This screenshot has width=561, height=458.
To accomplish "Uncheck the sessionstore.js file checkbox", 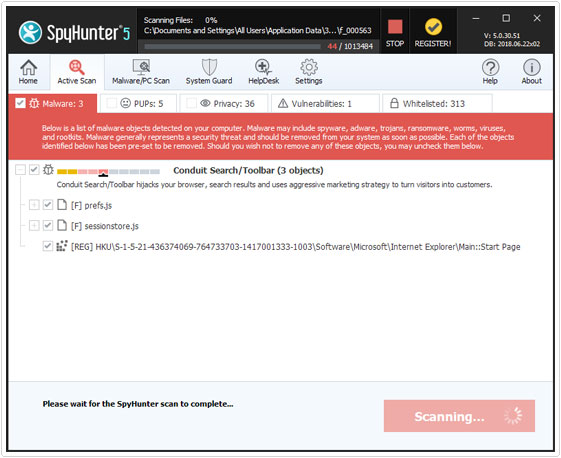I will click(x=48, y=225).
